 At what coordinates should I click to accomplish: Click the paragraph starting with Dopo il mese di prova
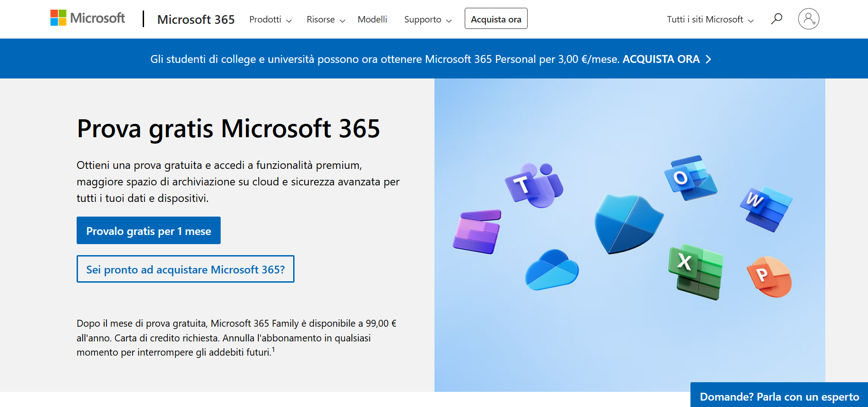tap(237, 338)
